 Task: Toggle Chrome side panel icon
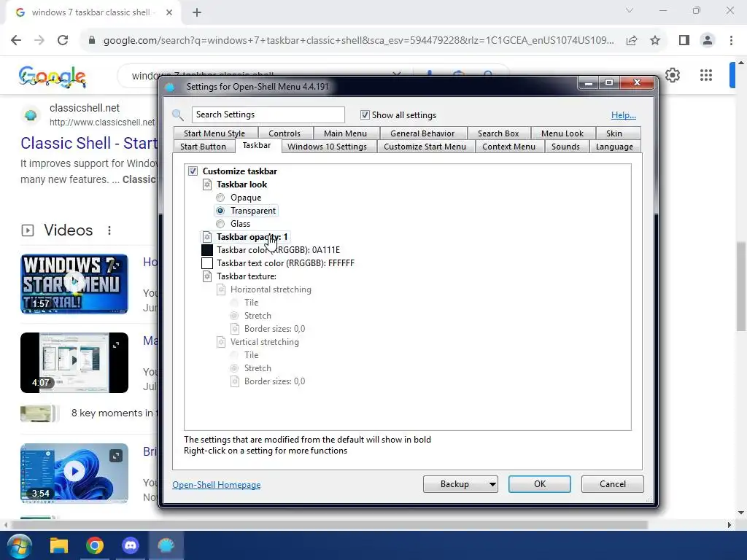(684, 41)
